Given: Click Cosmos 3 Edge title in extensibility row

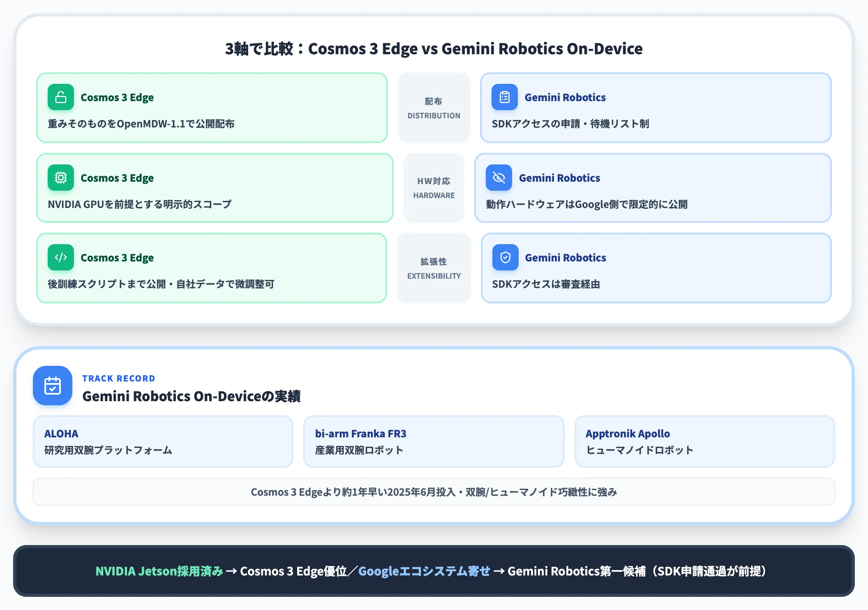Looking at the screenshot, I should [x=117, y=258].
